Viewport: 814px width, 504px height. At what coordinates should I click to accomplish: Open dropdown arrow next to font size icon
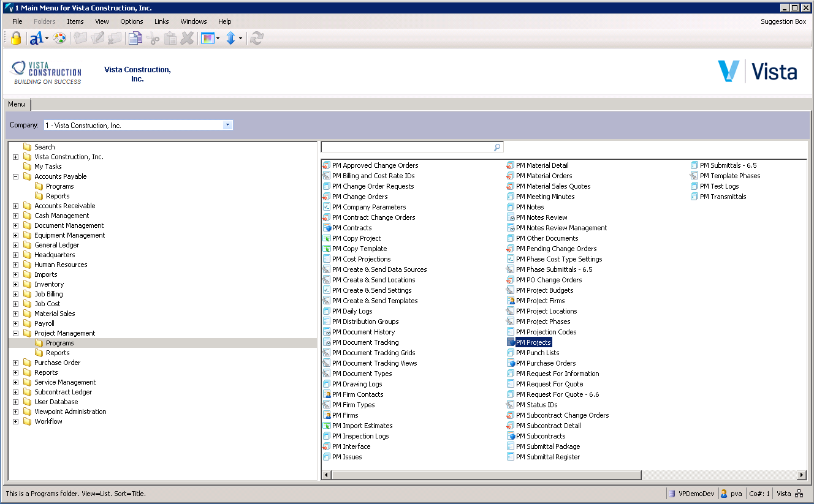click(47, 39)
